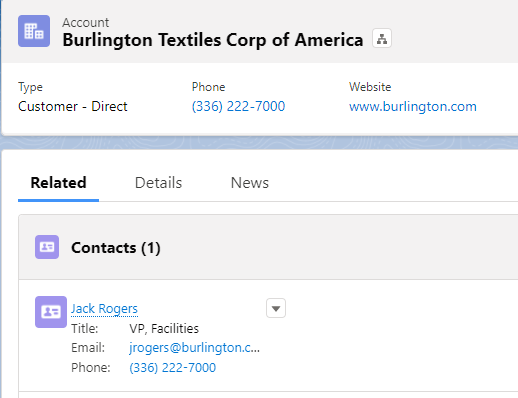This screenshot has height=398, width=518.
Task: Select the Customer - Direct type value
Action: (73, 107)
